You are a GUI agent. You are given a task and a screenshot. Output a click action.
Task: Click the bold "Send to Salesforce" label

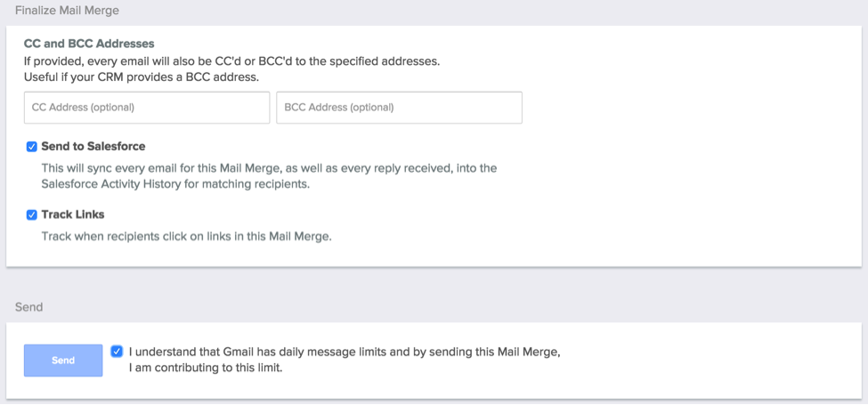[x=93, y=146]
